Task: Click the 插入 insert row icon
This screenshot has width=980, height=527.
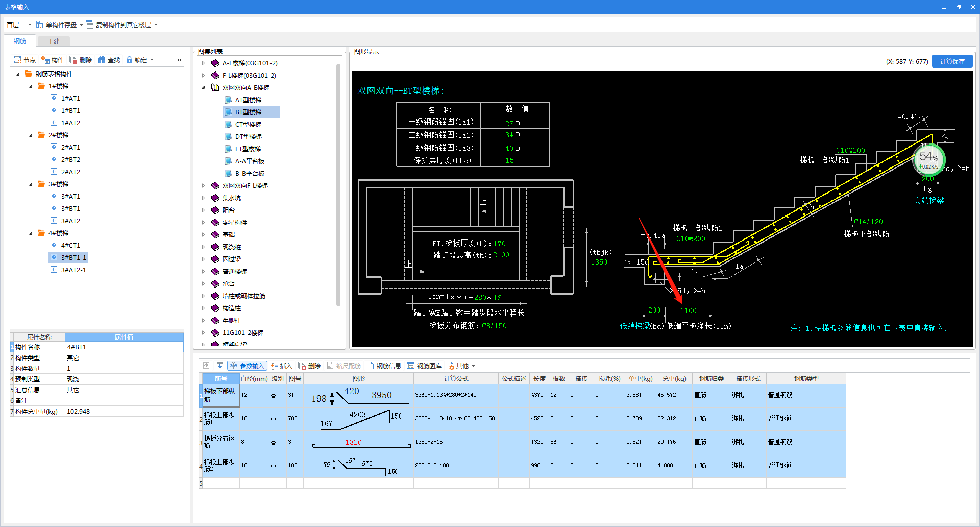Action: click(275, 366)
